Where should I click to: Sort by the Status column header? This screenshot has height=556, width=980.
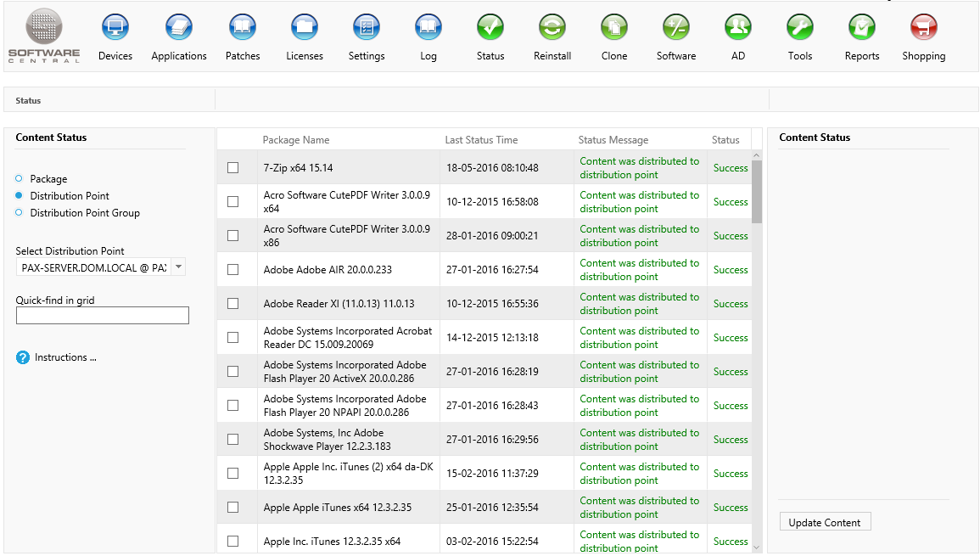click(x=725, y=140)
